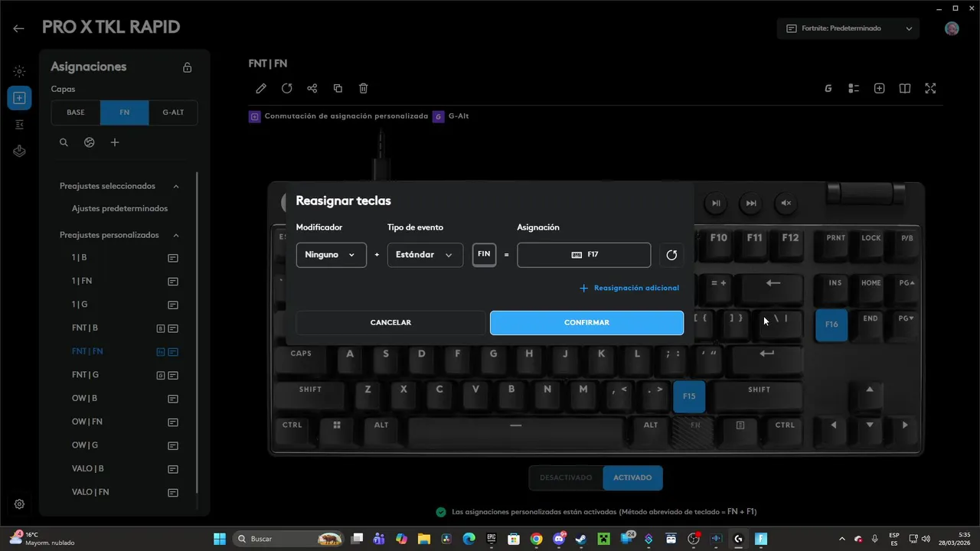Viewport: 980px width, 551px height.
Task: Switch to the G-ALT layer tab
Action: coord(173,112)
